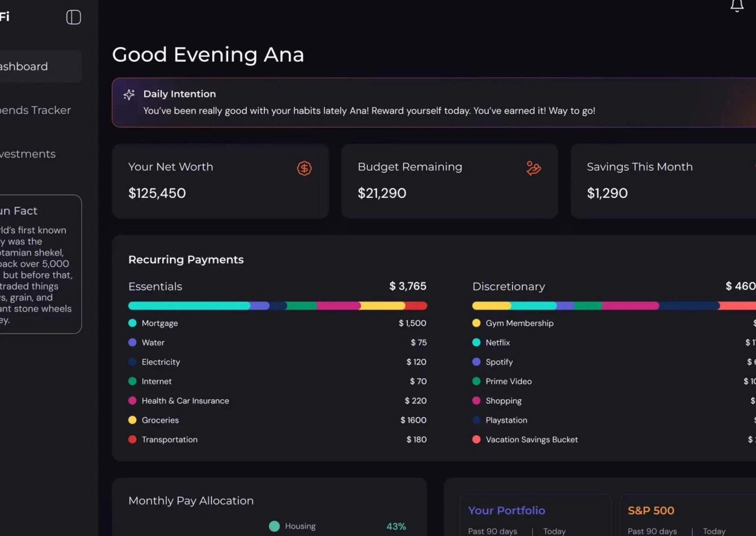
Task: Click the Net Worth dollar coin icon
Action: (304, 168)
